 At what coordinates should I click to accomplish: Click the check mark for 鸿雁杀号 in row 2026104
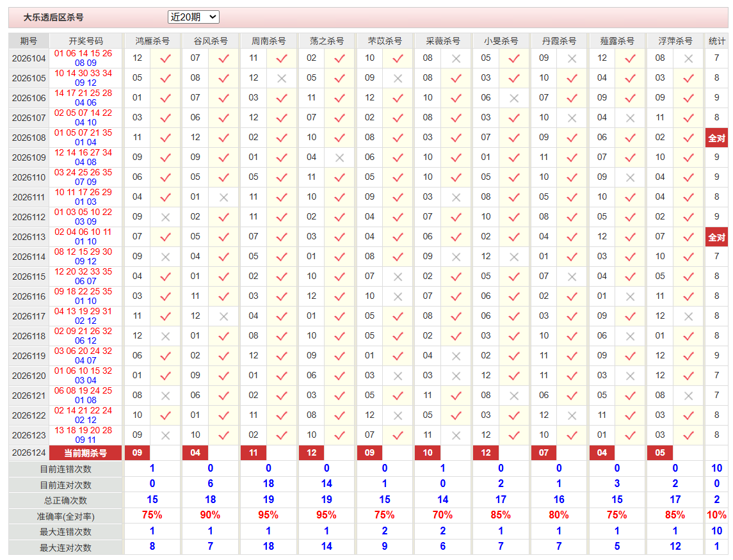tap(166, 58)
